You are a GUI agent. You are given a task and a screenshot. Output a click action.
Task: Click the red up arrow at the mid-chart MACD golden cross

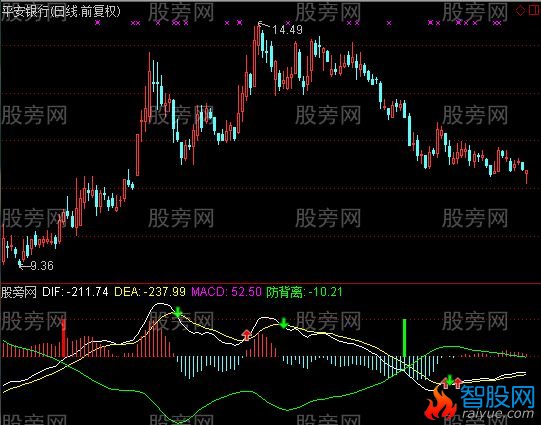246,335
